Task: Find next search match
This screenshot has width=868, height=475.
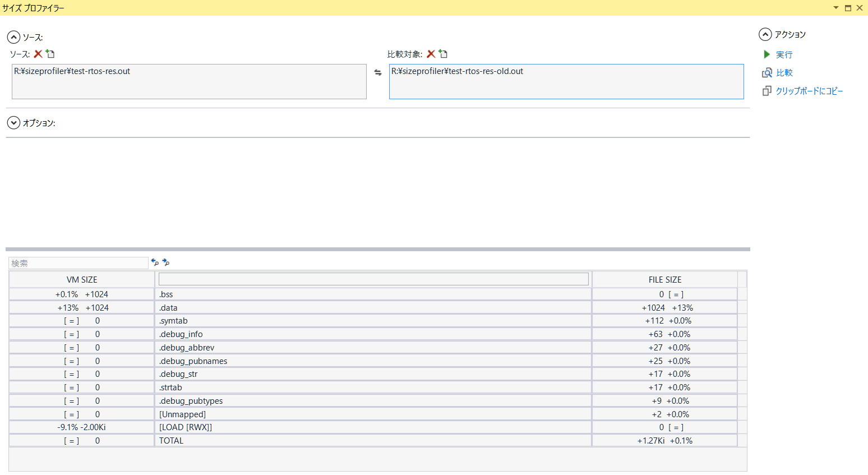Action: pyautogui.click(x=166, y=262)
